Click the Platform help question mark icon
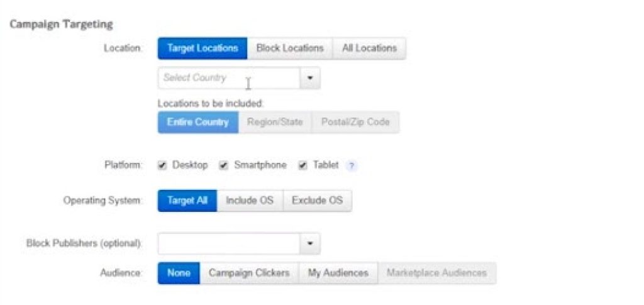644x305 pixels. pos(352,166)
